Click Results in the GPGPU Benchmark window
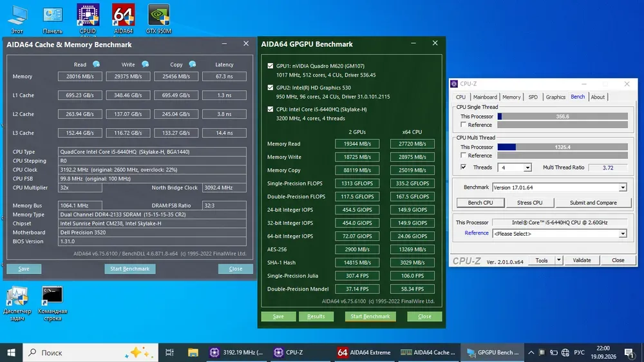 click(x=316, y=316)
